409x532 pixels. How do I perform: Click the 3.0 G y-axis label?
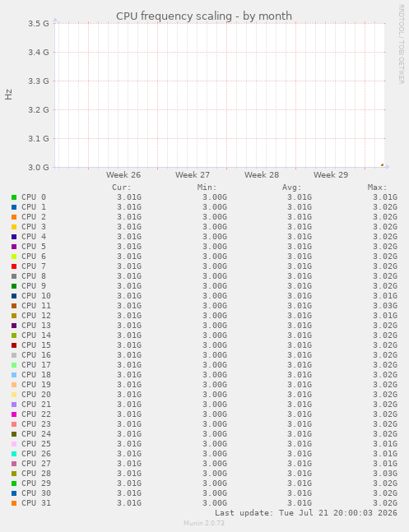[39, 167]
